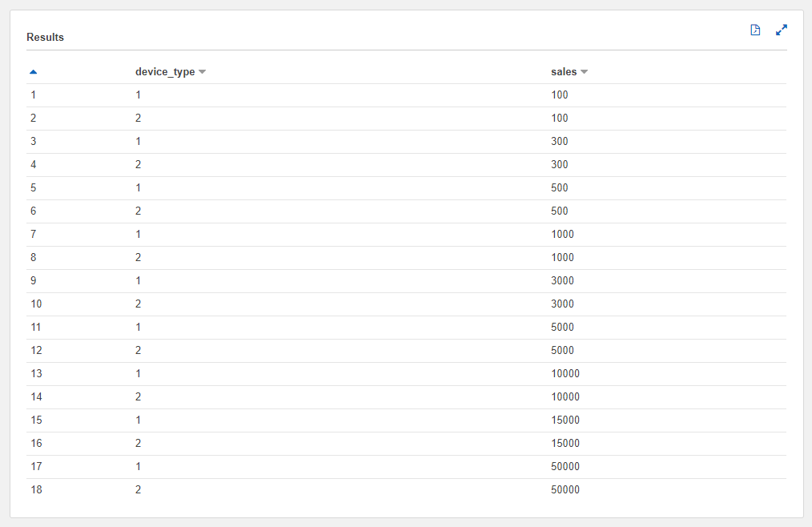Click the Results panel title
Screen dimensions: 812x527
click(45, 38)
